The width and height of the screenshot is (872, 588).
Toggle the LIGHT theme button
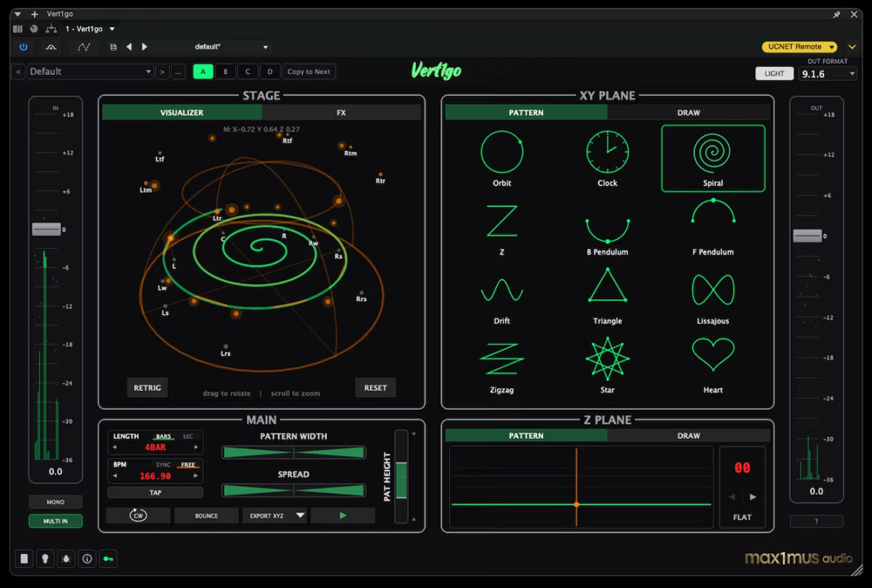775,73
